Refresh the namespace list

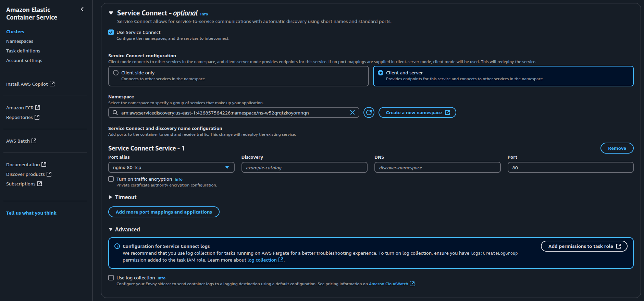[369, 112]
